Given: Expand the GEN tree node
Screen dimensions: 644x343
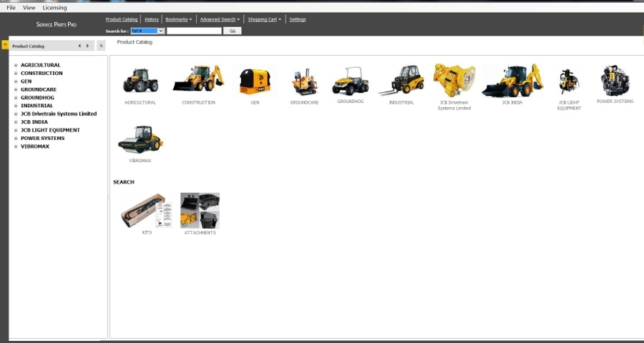Looking at the screenshot, I should click(16, 81).
